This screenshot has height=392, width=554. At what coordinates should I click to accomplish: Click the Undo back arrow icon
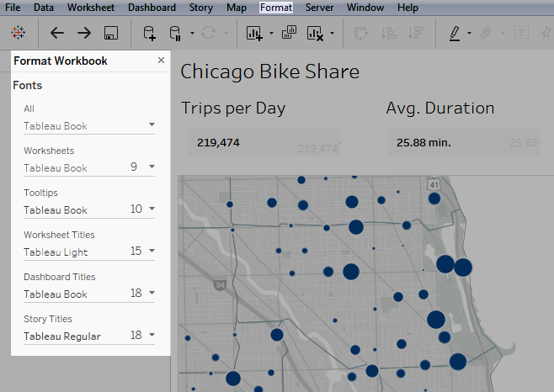coord(57,33)
